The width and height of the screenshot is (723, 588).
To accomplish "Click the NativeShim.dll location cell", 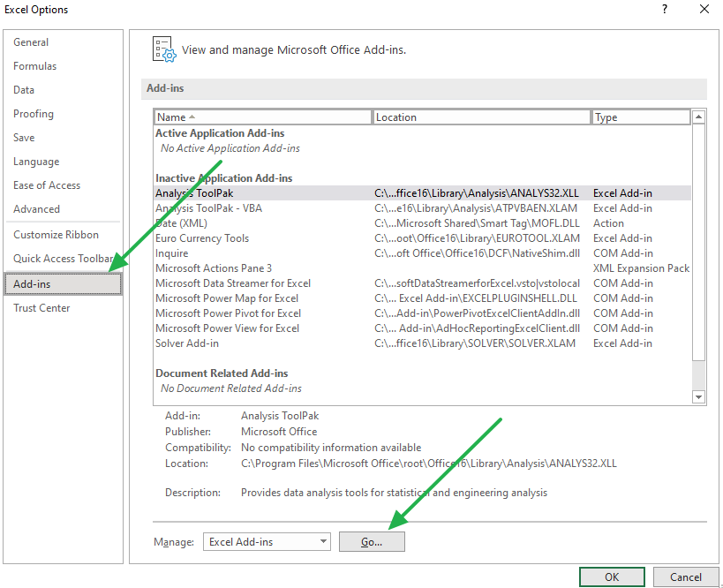I will 477,253.
